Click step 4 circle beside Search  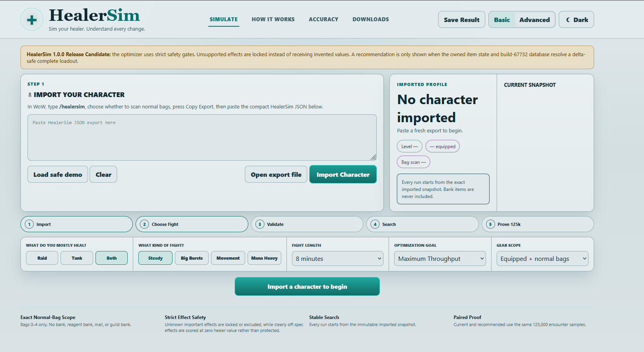click(375, 224)
